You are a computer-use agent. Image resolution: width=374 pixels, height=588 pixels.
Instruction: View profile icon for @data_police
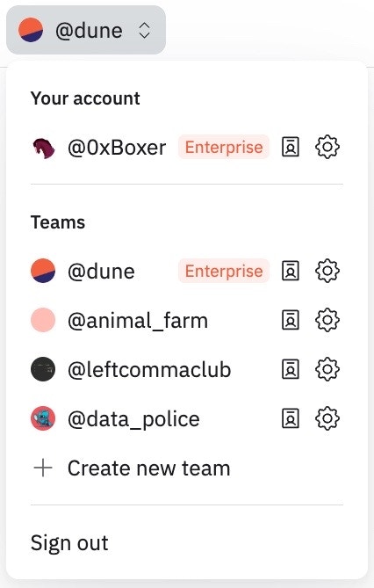point(291,418)
